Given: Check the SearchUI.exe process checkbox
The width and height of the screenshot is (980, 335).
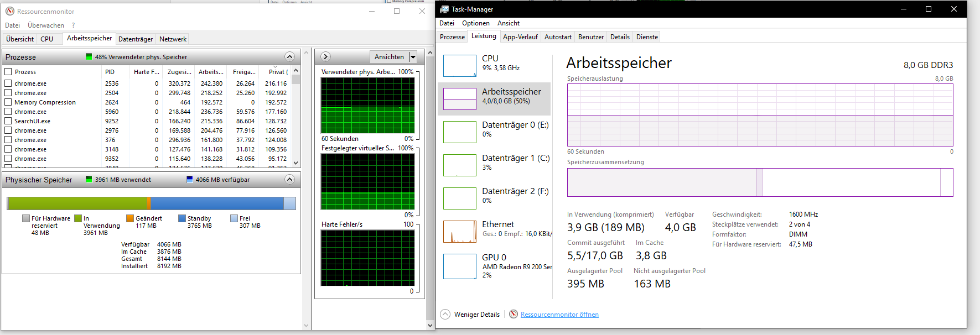Looking at the screenshot, I should (8, 121).
